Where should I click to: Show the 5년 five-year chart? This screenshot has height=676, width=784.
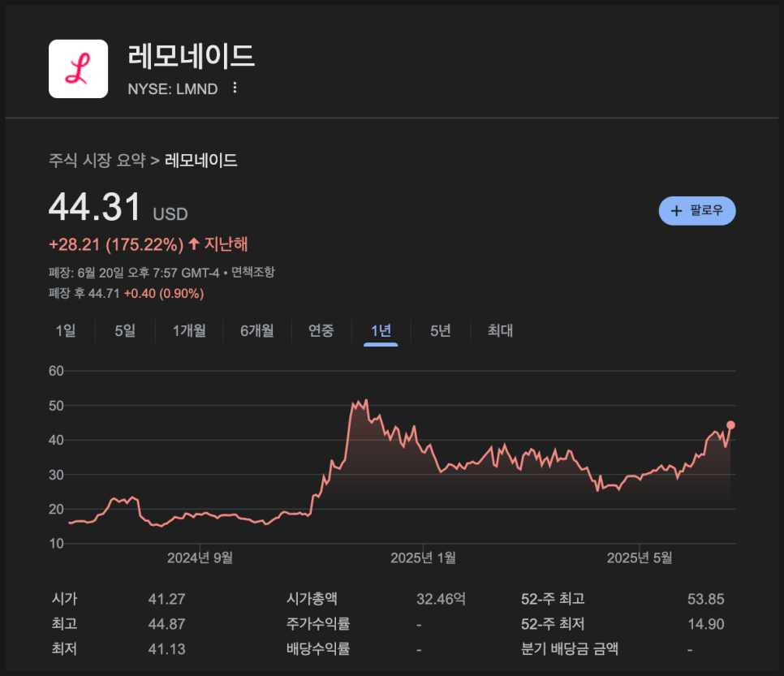(x=441, y=330)
